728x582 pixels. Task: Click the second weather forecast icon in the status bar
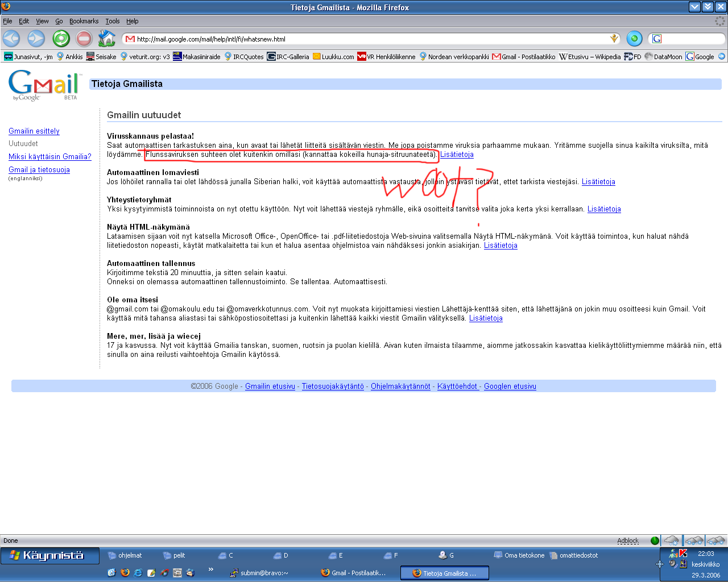point(694,540)
